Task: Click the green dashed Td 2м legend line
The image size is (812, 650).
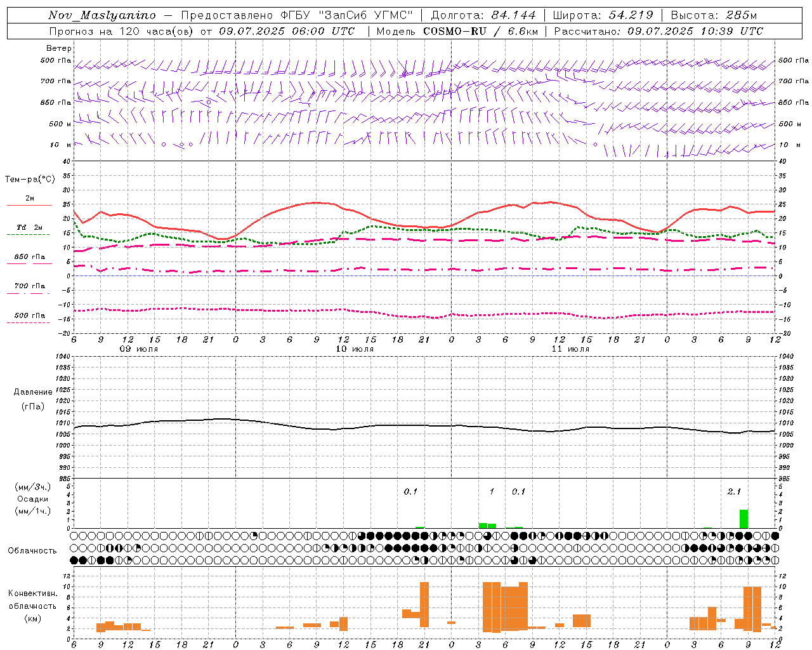Action: click(x=28, y=235)
